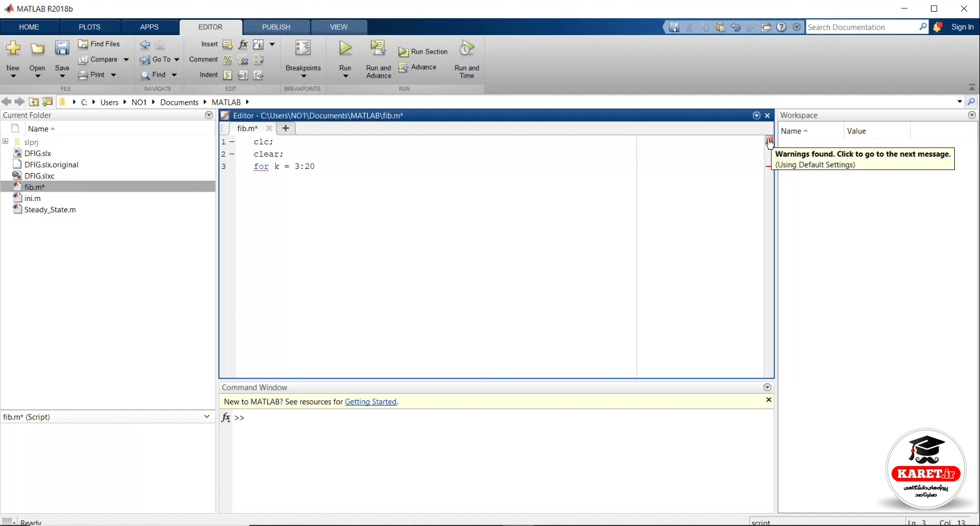980x526 pixels.
Task: Open the Go To dropdown arrow
Action: tap(177, 60)
